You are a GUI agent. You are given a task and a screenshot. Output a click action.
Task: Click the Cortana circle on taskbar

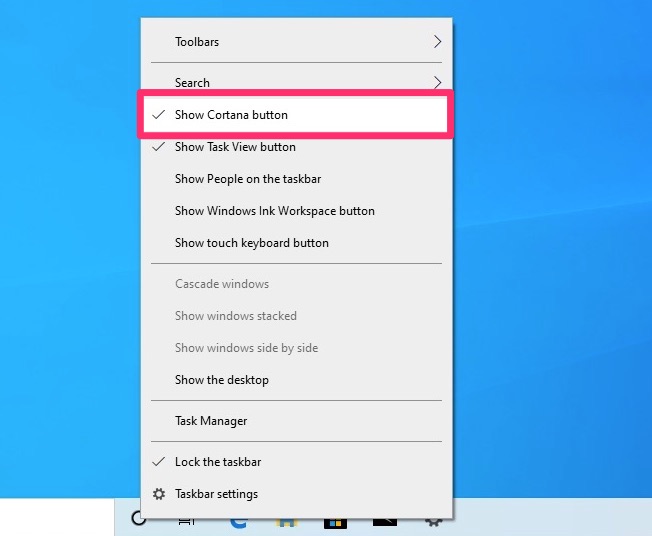[138, 518]
